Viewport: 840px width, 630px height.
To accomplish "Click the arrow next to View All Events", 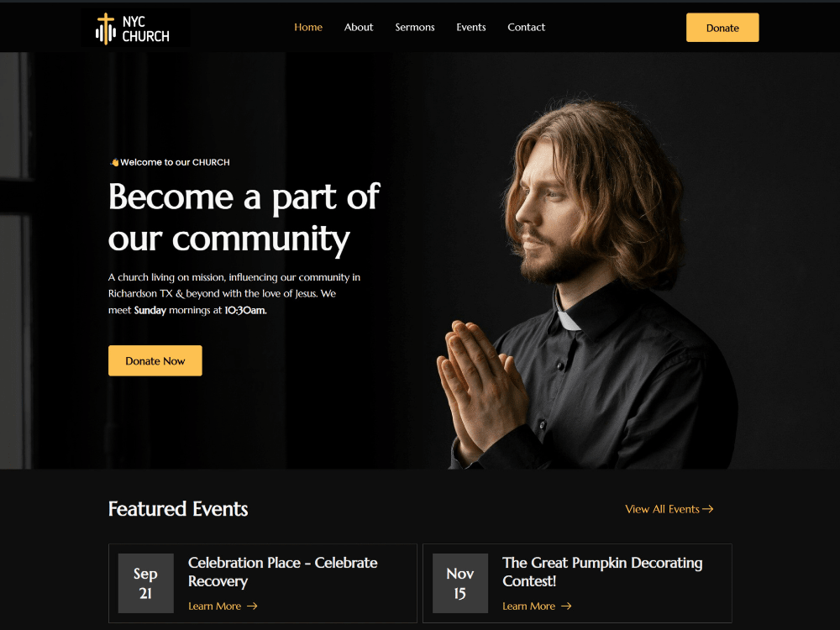I will (707, 509).
